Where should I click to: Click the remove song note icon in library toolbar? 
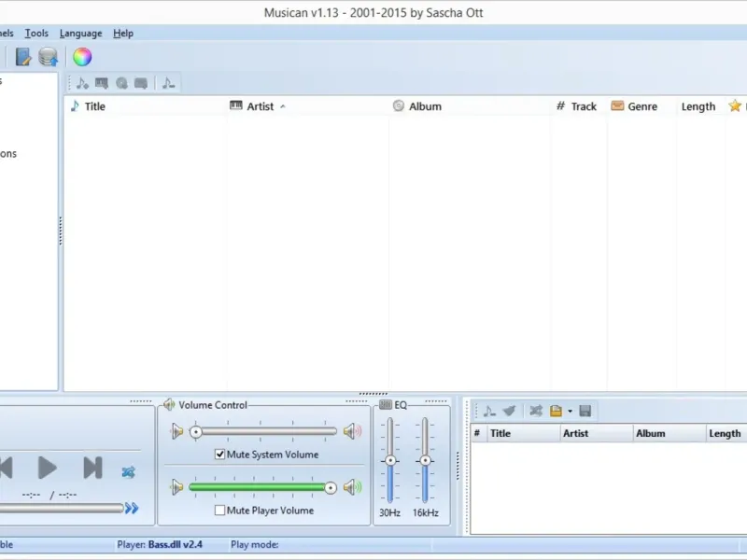click(168, 83)
